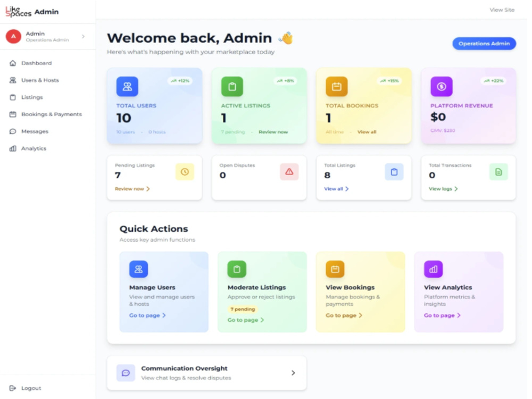Click the Manage Users blue icon
The width and height of the screenshot is (532, 399).
138,269
